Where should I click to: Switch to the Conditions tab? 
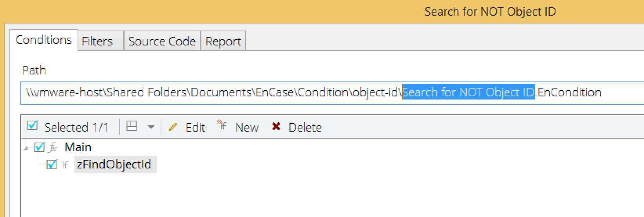[44, 40]
